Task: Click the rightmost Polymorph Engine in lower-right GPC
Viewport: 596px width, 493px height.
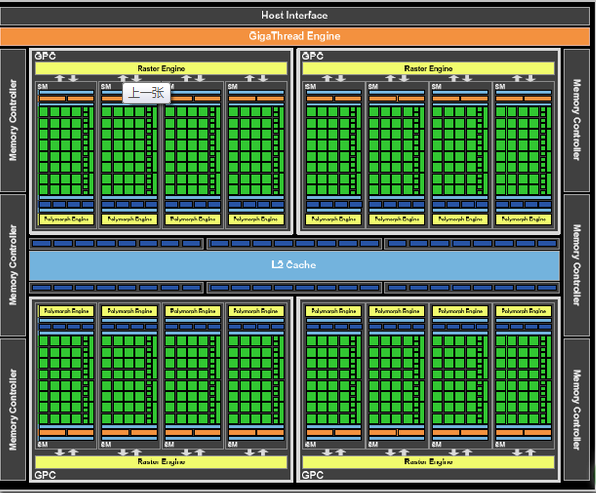Action: [523, 311]
